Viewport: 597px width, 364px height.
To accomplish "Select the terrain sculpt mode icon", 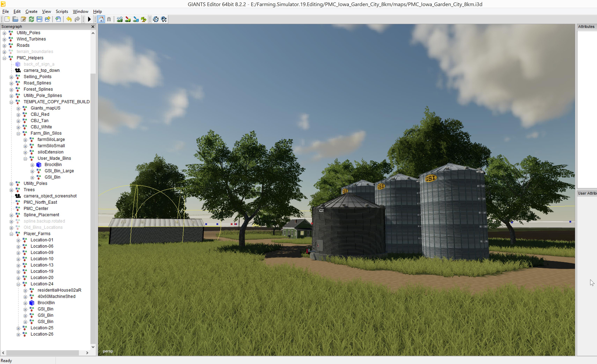I will 120,19.
